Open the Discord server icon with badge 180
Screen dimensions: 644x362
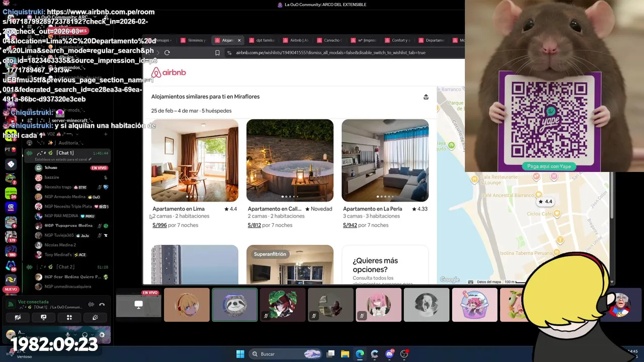(11, 251)
